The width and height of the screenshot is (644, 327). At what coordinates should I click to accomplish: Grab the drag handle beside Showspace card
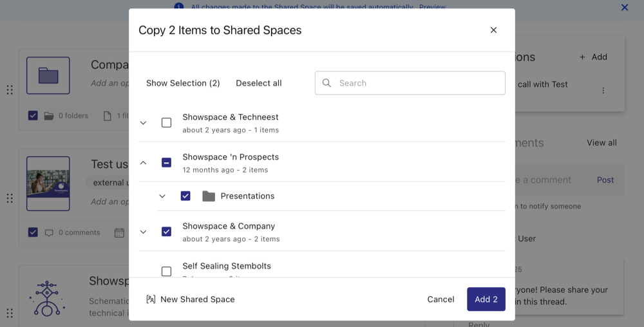coord(10,313)
